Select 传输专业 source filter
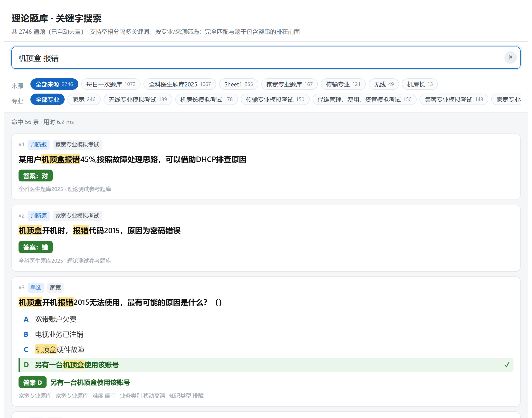 pyautogui.click(x=343, y=84)
